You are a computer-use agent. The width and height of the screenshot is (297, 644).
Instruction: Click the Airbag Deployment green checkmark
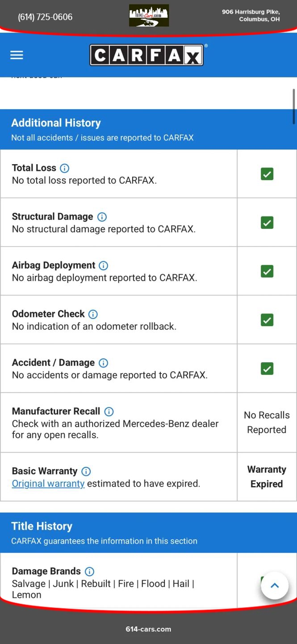click(x=267, y=271)
